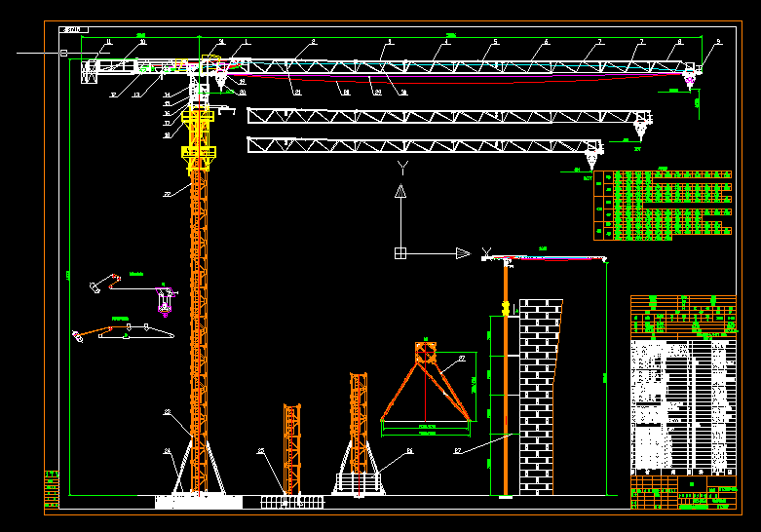Screen dimensions: 761x532
Task: Select the hook under the lowest jib truss
Action: click(591, 160)
